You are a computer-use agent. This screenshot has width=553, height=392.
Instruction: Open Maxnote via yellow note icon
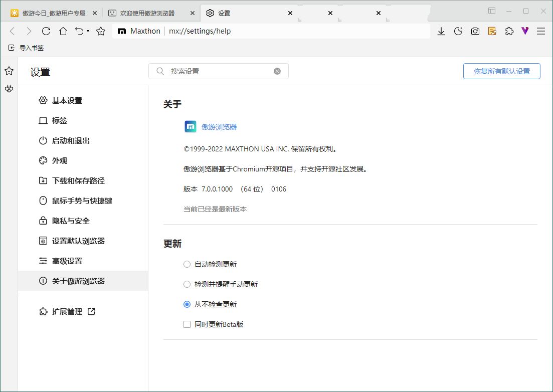(492, 31)
